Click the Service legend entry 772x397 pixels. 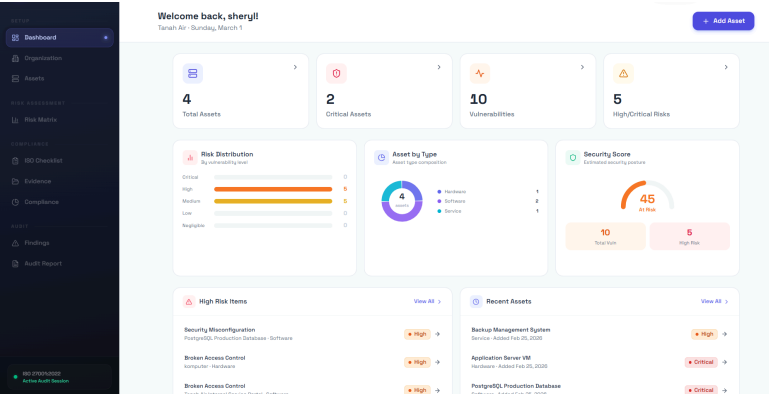click(488, 211)
